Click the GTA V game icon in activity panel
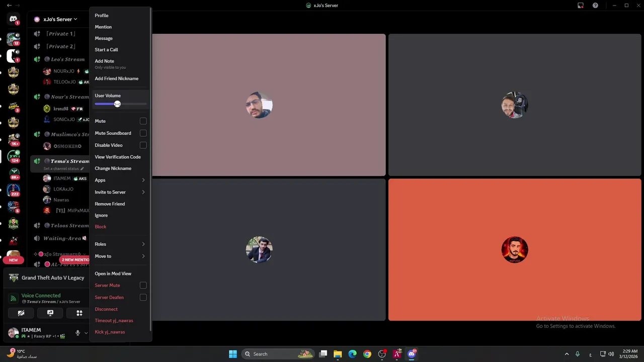The image size is (644, 362). tap(14, 278)
